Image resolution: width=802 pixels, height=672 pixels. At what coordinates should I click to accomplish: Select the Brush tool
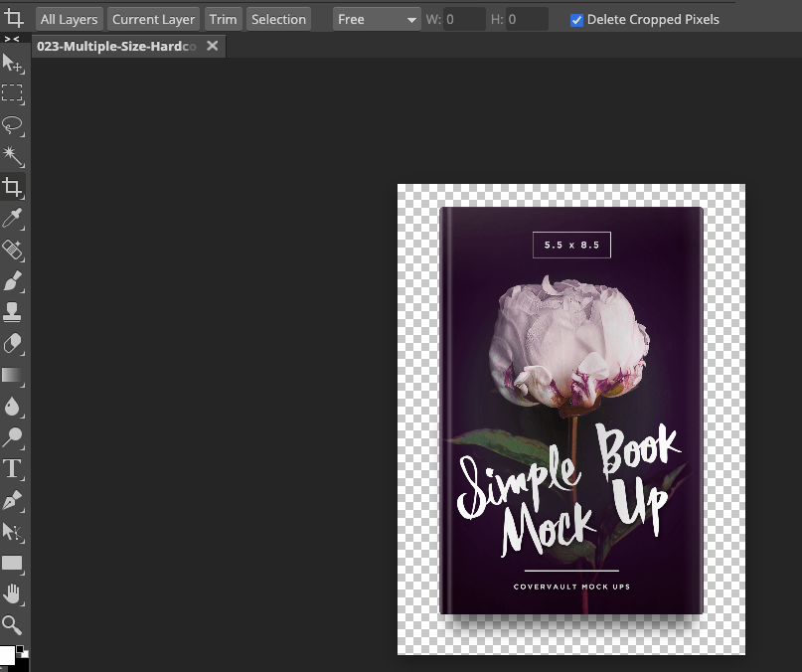12,281
